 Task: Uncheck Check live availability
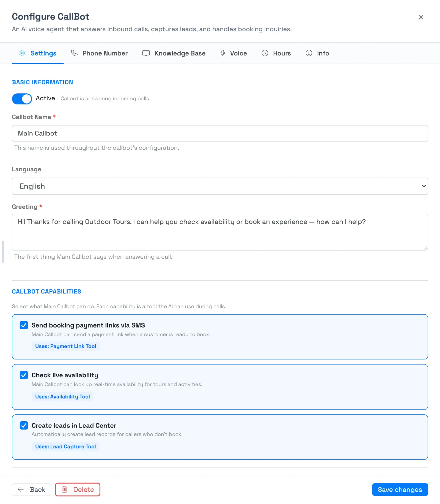[x=24, y=375]
